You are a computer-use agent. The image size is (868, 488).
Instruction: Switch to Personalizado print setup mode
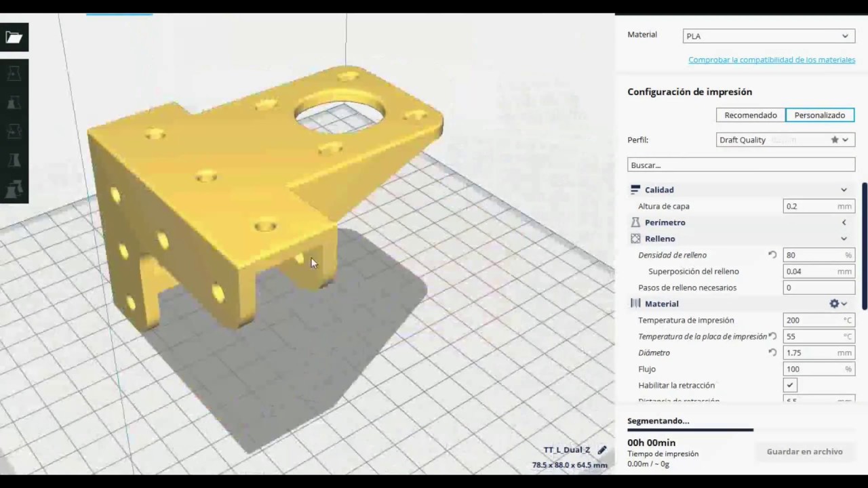(820, 115)
